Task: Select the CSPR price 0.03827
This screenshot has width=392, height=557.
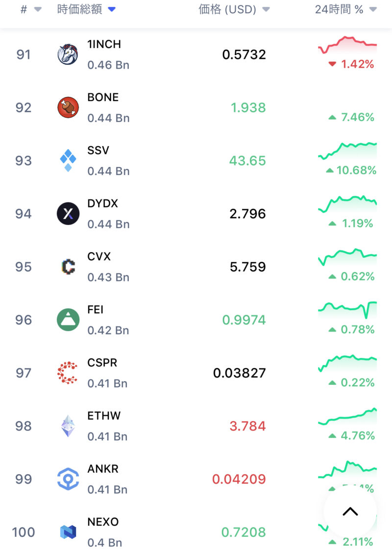Action: coord(239,373)
